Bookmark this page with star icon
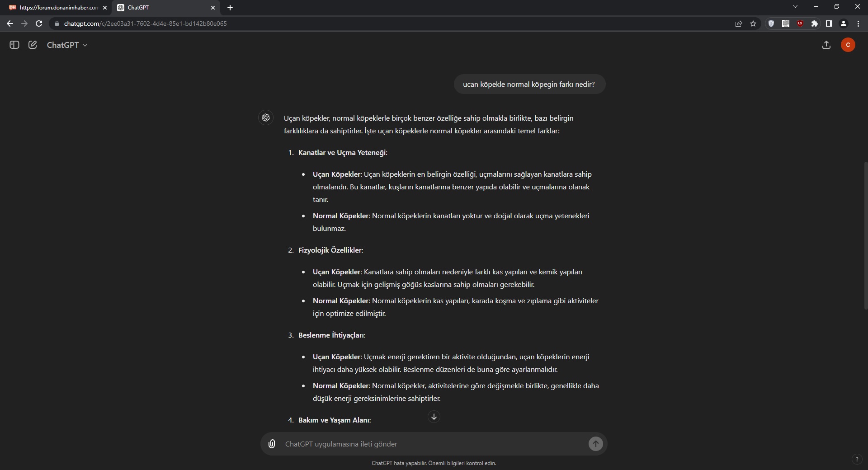 pos(753,23)
